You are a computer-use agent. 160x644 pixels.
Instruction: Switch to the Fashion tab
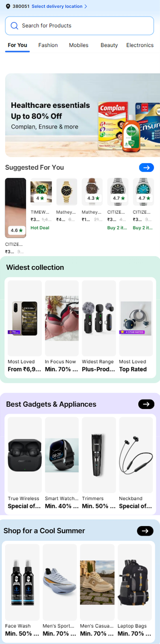pos(48,45)
